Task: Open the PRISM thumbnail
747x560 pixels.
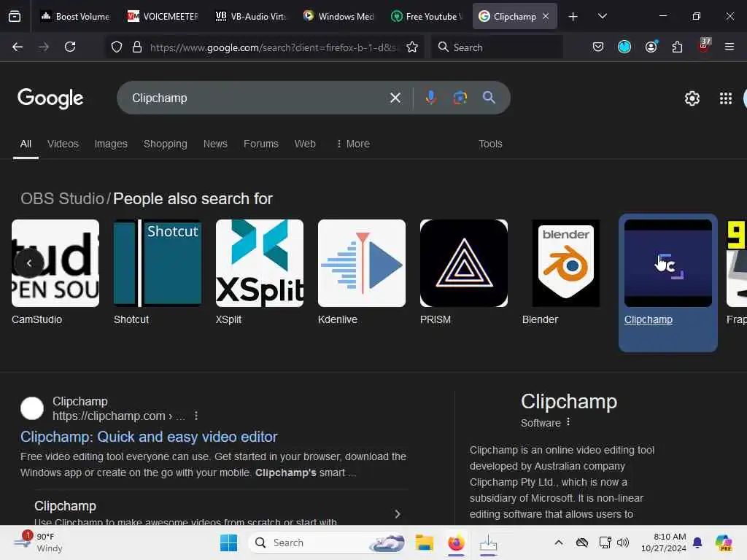Action: [x=464, y=262]
